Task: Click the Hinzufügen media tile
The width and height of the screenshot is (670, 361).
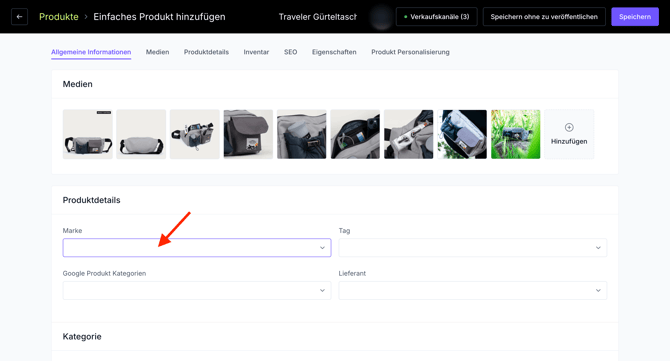Action: [x=569, y=134]
